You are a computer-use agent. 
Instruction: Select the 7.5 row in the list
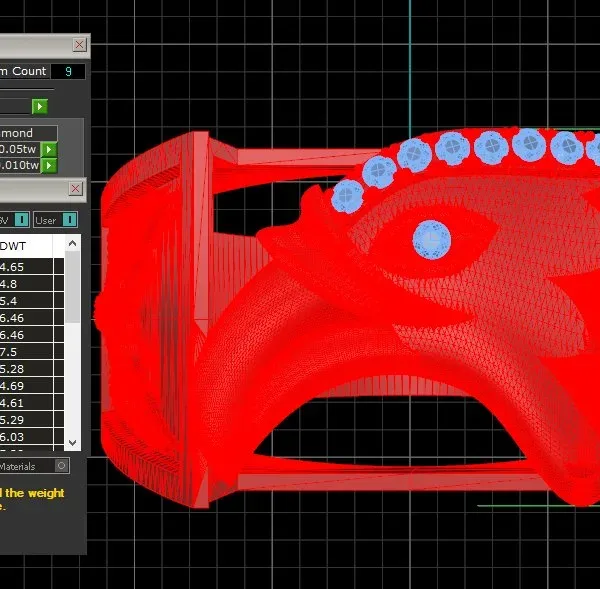(x=26, y=352)
